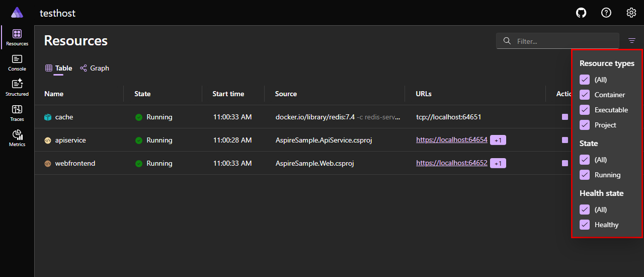Toggle State (All) checkbox
This screenshot has height=277, width=644.
[585, 160]
